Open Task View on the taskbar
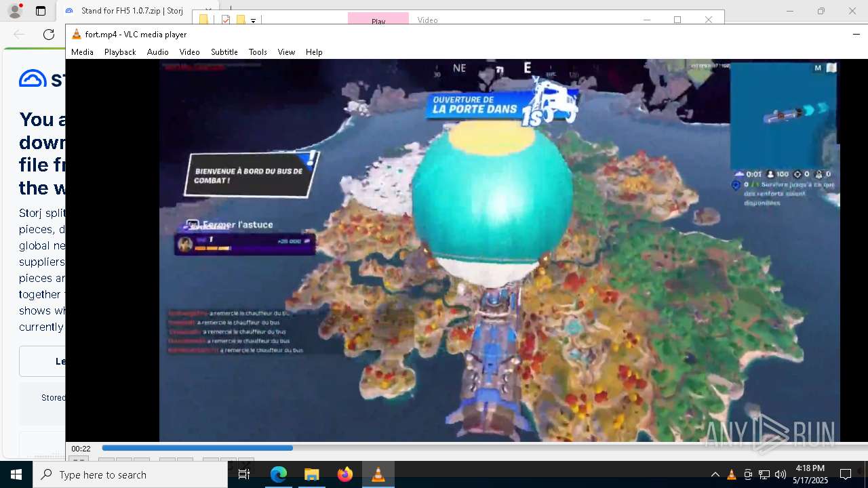The image size is (868, 488). point(244,474)
